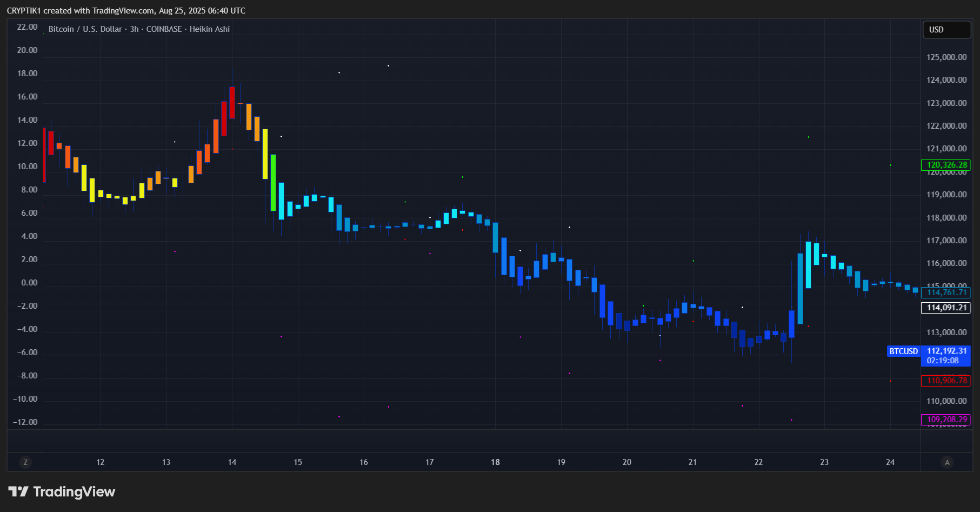Click the Bitcoin / U.S. Dollar chart title

click(x=139, y=29)
